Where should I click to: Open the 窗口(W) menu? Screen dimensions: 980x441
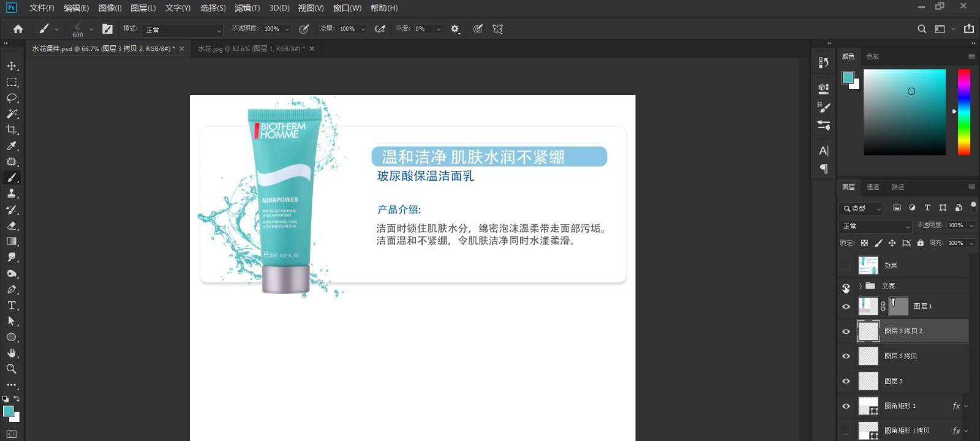(347, 8)
